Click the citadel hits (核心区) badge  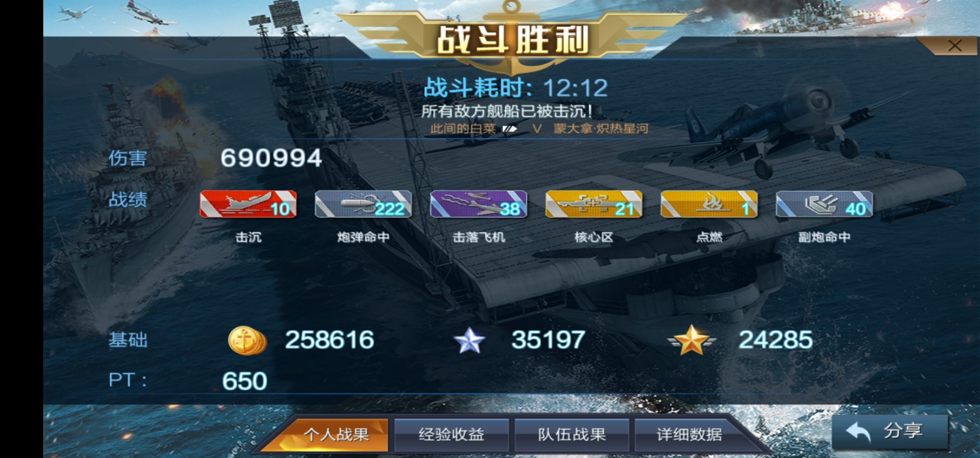click(x=594, y=204)
